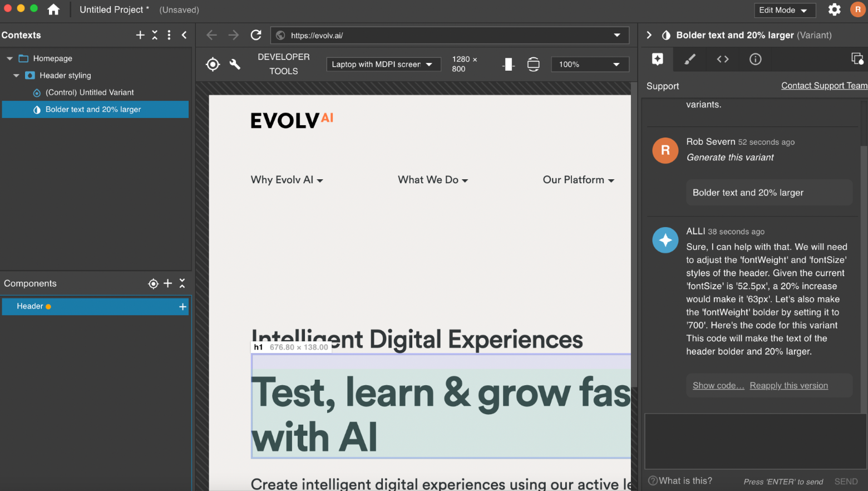
Task: Collapse the variant panel with right chevron
Action: [x=649, y=35]
